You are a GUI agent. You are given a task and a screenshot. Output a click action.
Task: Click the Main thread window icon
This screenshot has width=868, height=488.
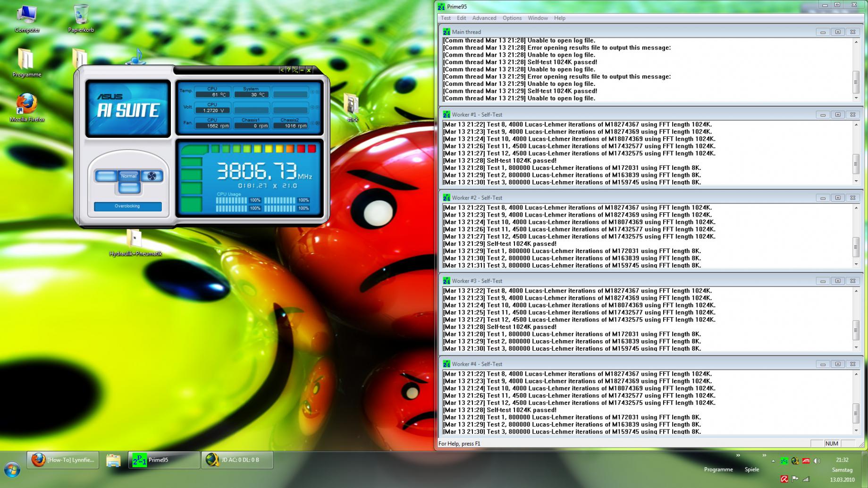point(447,32)
